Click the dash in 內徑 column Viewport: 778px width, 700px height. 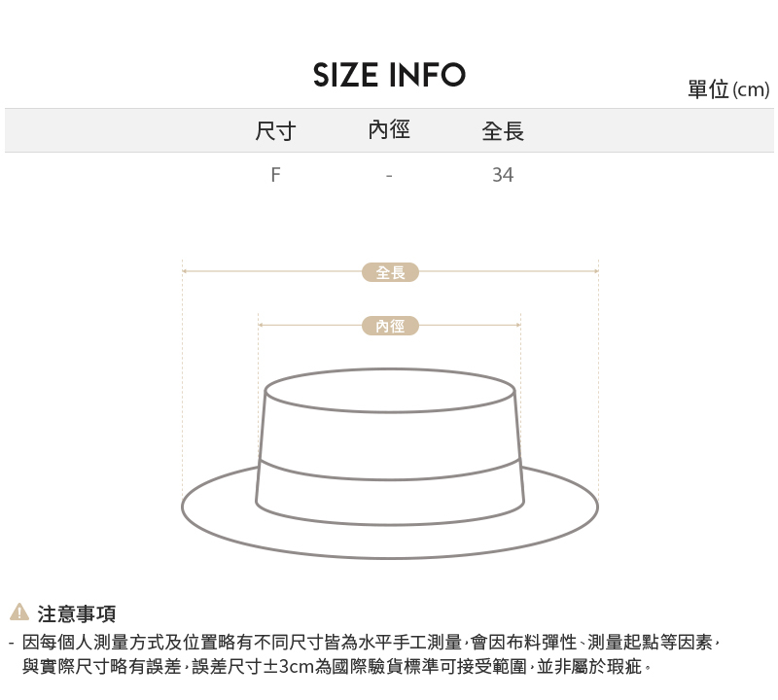(389, 176)
